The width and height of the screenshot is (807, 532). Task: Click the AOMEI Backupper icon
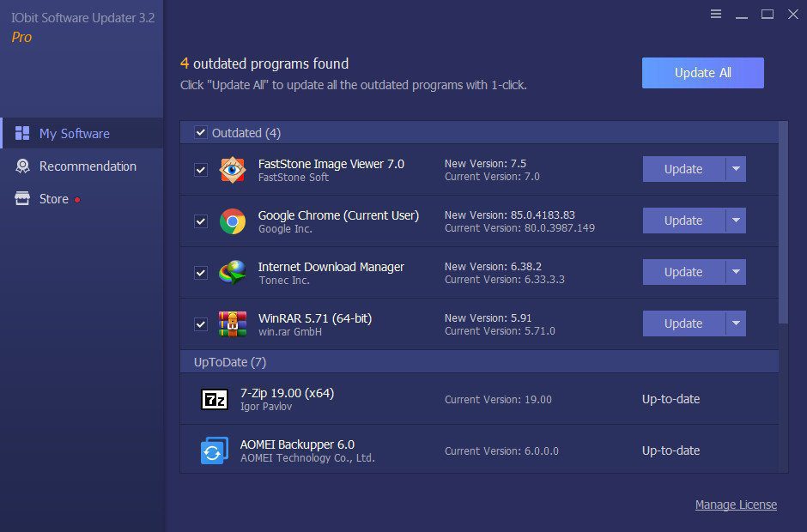215,450
